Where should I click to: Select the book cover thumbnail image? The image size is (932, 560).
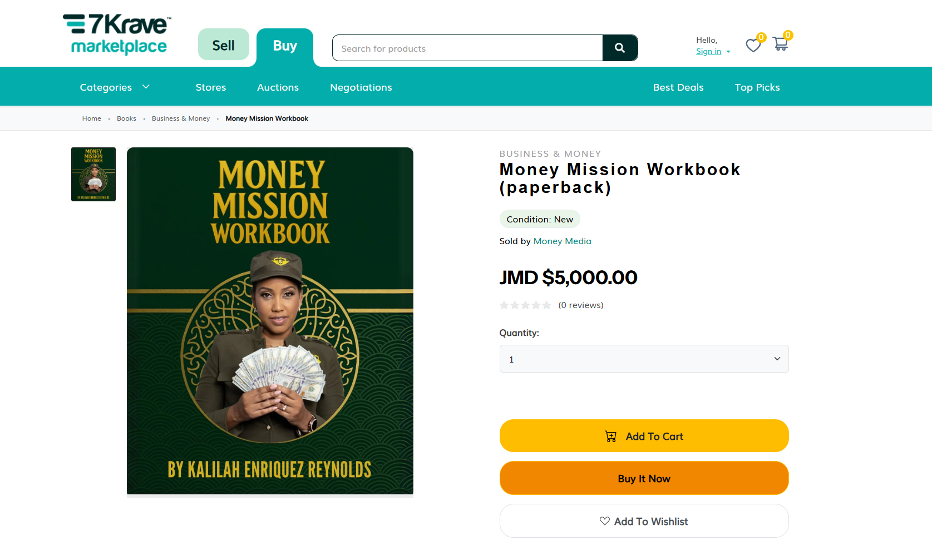93,174
